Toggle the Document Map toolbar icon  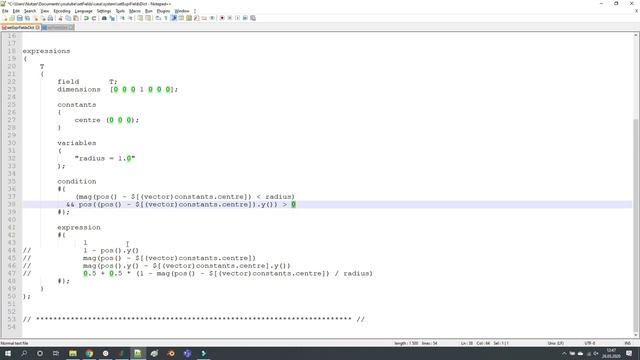click(x=189, y=18)
